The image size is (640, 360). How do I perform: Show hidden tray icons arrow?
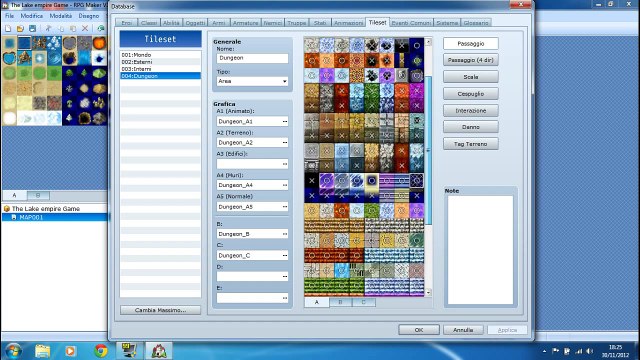[544, 351]
